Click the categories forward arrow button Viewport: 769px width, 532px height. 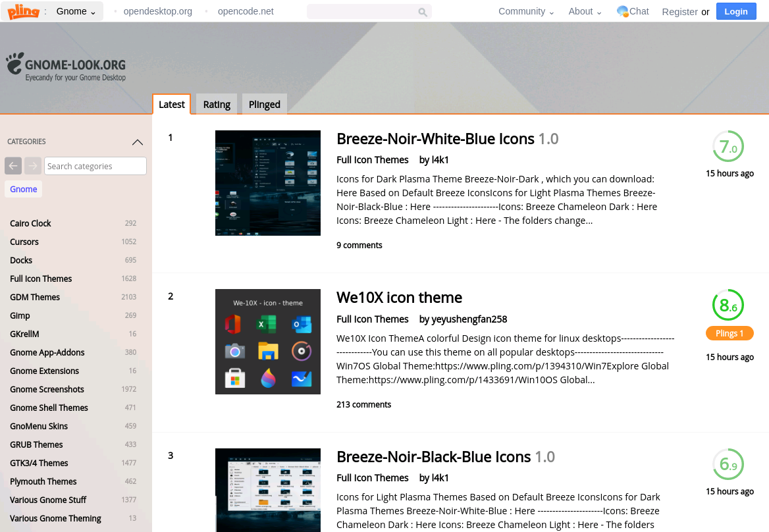click(x=33, y=166)
